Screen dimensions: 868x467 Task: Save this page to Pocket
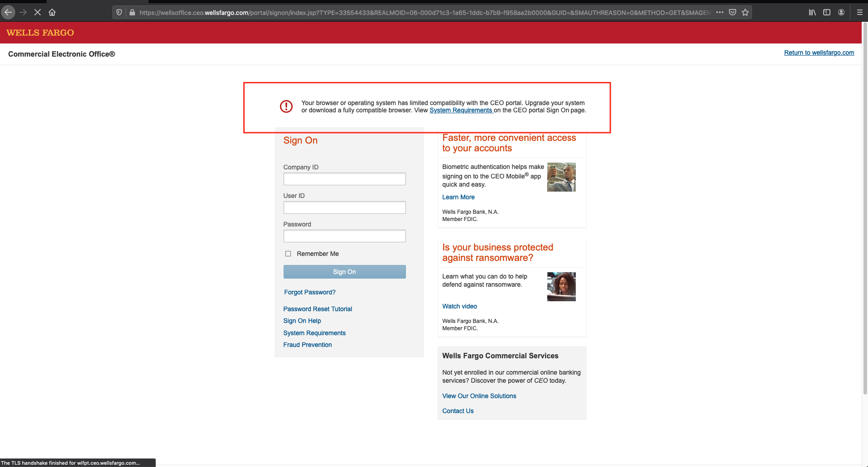pyautogui.click(x=732, y=12)
